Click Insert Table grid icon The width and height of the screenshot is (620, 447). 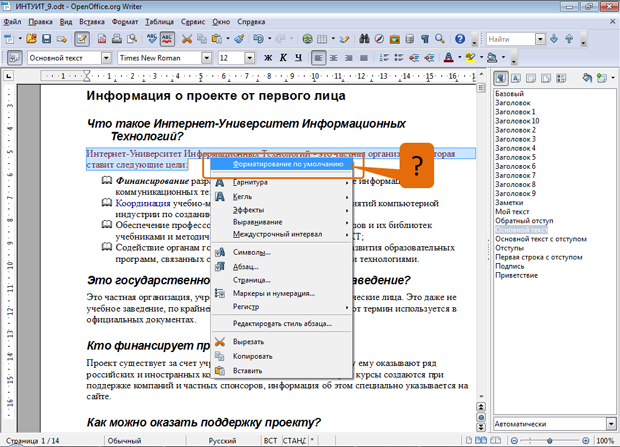point(322,39)
